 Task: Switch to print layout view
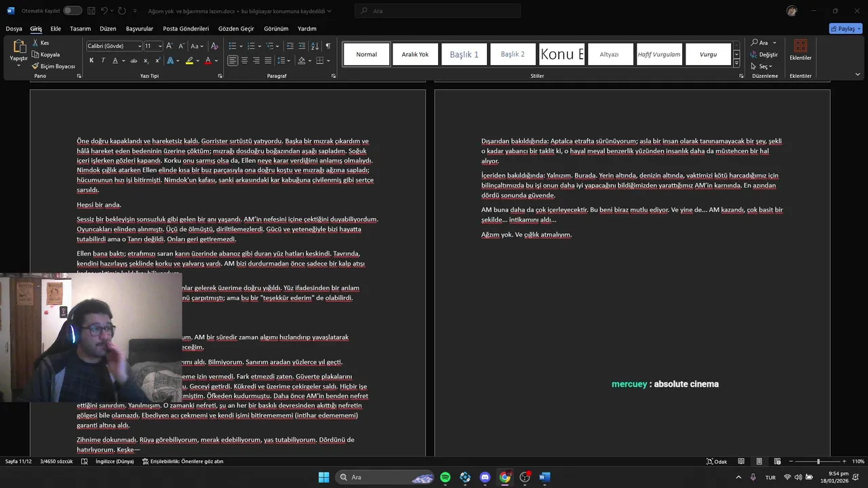tap(759, 462)
